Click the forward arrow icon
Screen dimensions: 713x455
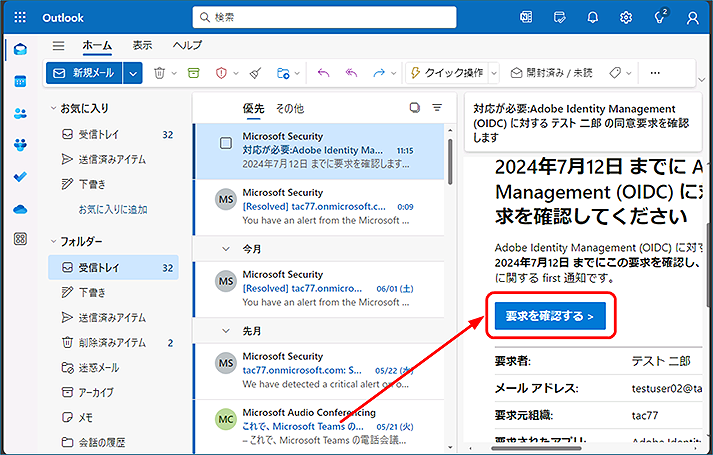coord(379,73)
